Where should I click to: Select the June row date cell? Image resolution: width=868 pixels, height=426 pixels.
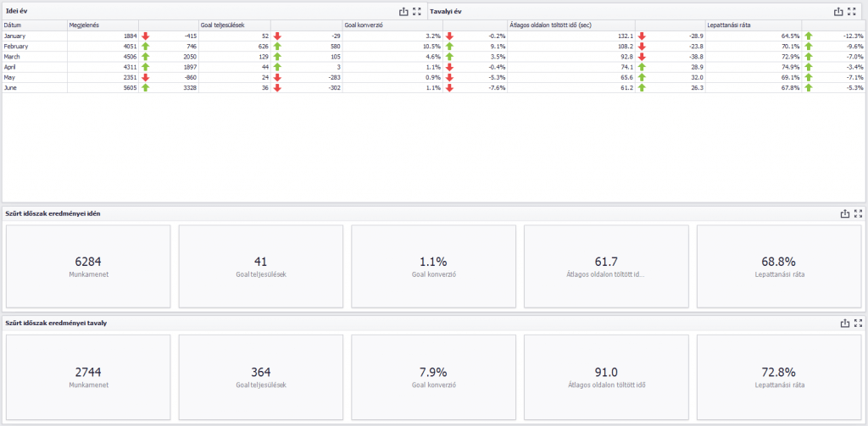35,88
